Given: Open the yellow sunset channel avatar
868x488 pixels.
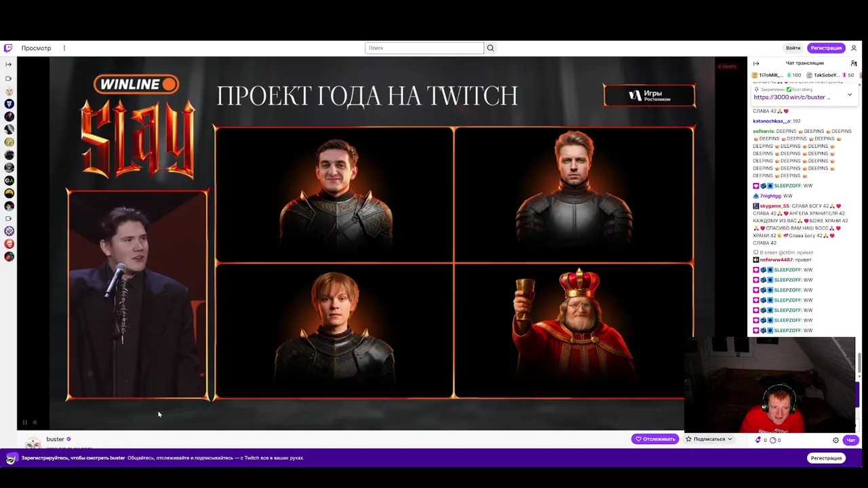Looking at the screenshot, I should point(9,193).
